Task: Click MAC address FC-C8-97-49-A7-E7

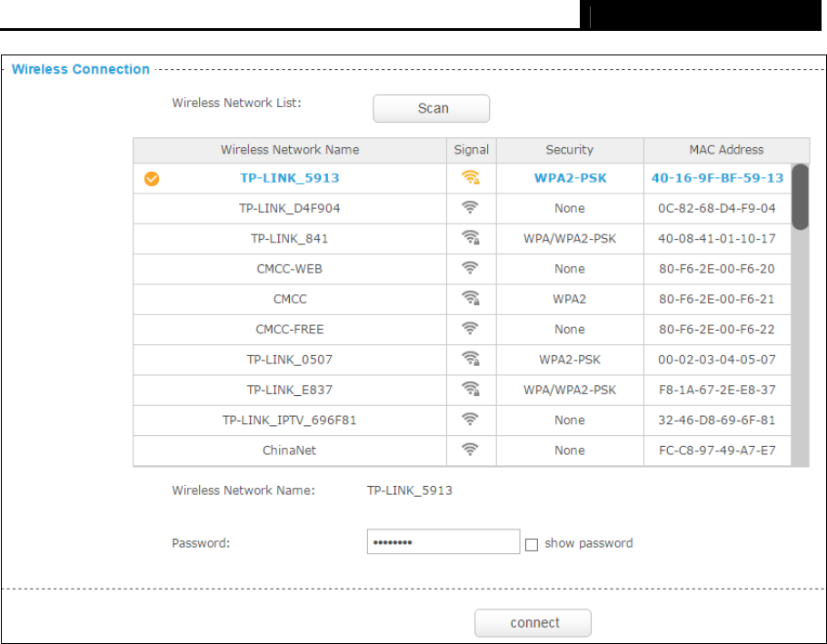Action: click(717, 451)
